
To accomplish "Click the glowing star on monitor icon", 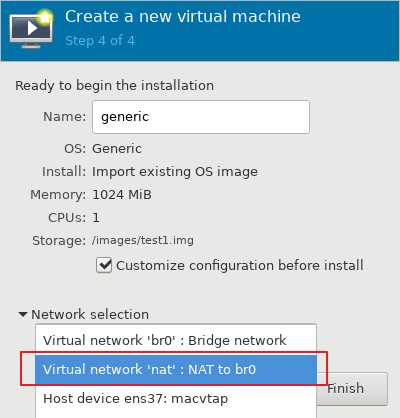I will point(45,17).
